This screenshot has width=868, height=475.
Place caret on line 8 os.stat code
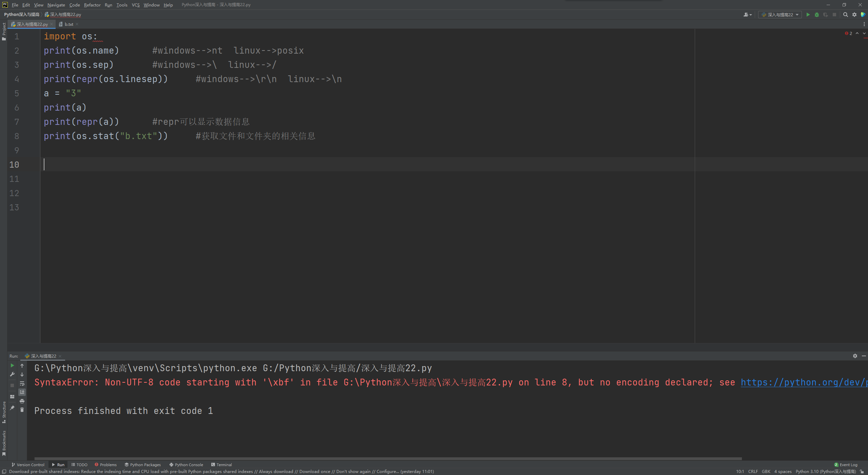tap(106, 136)
